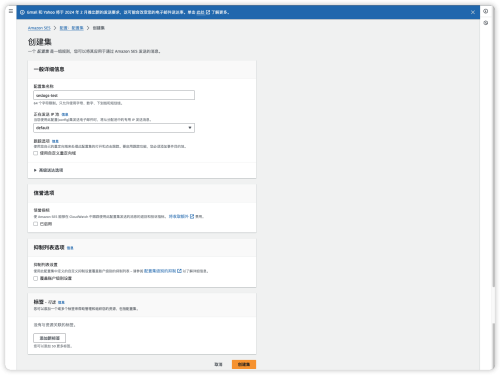This screenshot has height=375, width=500.
Task: Dismiss the blue Gmail and Yahoo notification banner
Action: (473, 12)
